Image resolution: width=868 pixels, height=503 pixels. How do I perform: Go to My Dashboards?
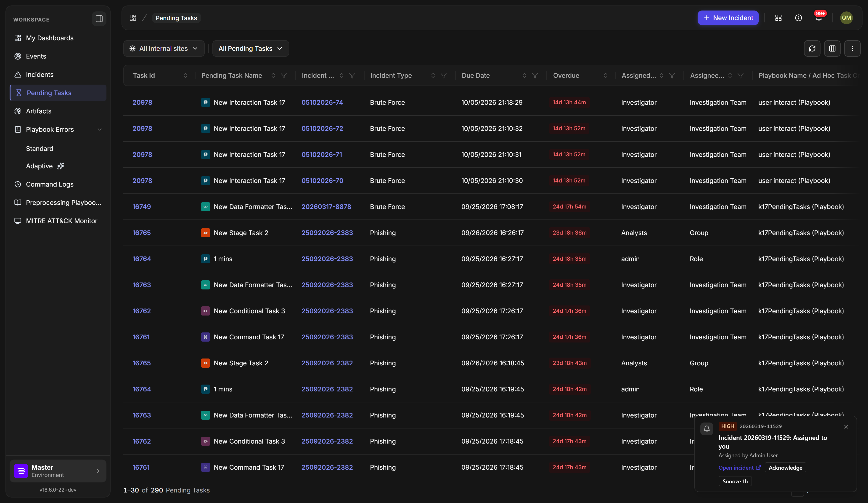pos(58,38)
